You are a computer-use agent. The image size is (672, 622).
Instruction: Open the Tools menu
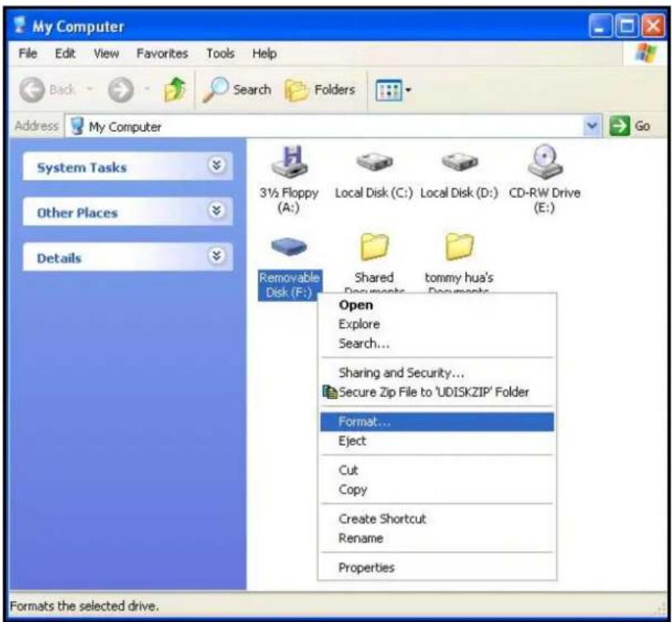(220, 53)
